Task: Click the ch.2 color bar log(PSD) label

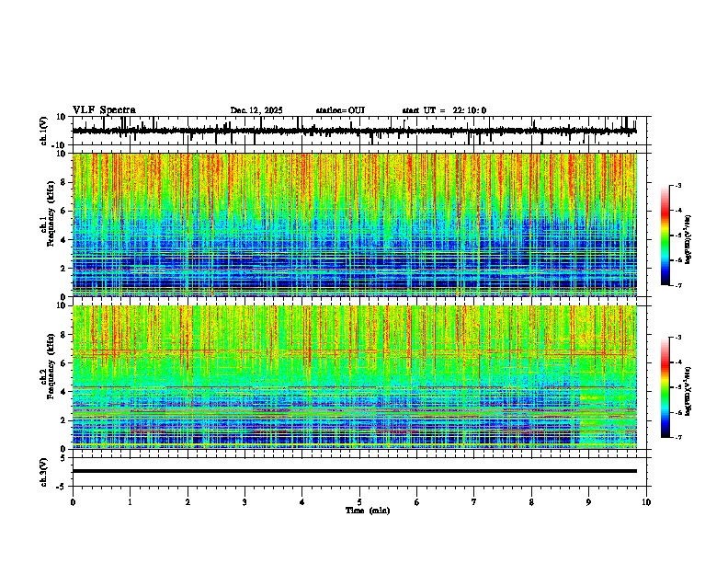Action: pyautogui.click(x=688, y=391)
